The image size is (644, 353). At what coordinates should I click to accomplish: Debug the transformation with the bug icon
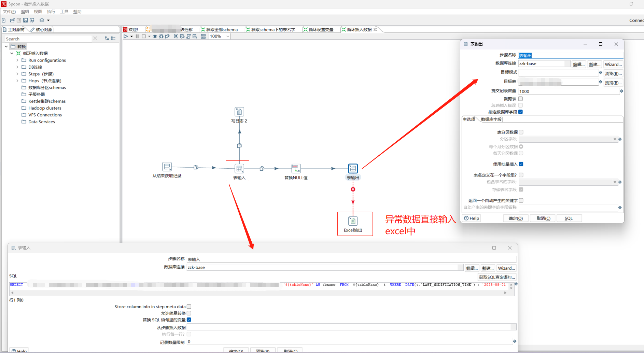(x=161, y=36)
